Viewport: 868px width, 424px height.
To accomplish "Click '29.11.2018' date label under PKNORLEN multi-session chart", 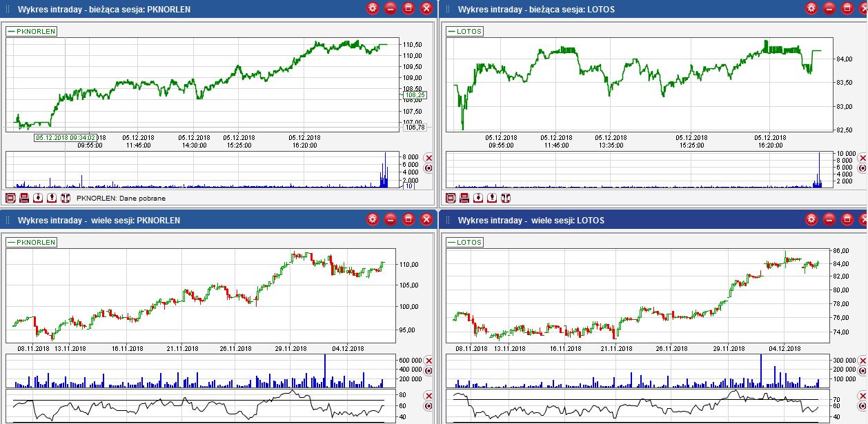I will (290, 348).
